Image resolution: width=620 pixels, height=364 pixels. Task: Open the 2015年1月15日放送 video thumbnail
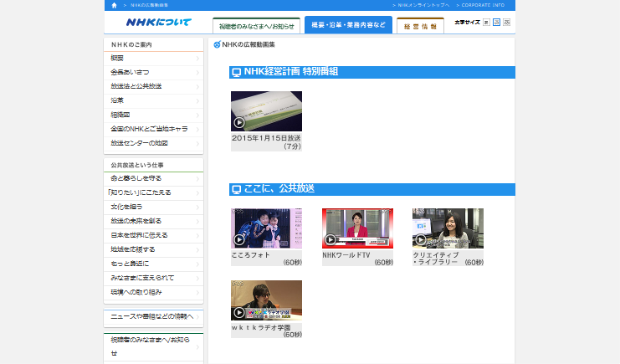point(267,111)
